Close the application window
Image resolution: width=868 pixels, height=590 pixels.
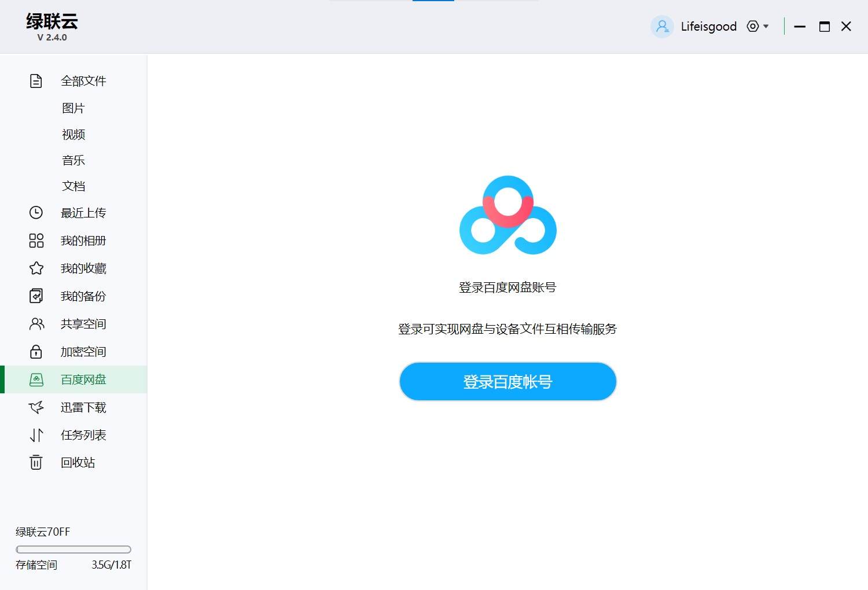tap(846, 27)
